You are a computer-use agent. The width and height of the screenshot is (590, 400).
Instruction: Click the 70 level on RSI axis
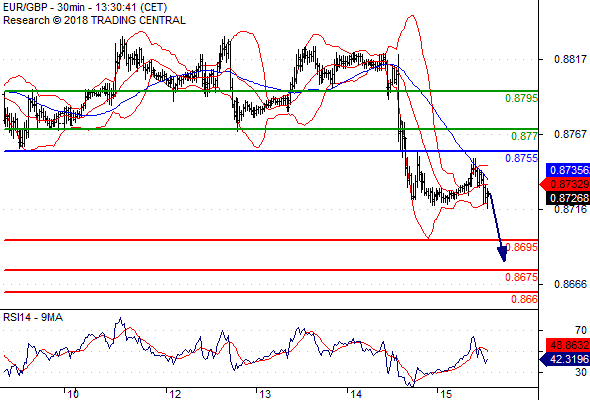581,330
